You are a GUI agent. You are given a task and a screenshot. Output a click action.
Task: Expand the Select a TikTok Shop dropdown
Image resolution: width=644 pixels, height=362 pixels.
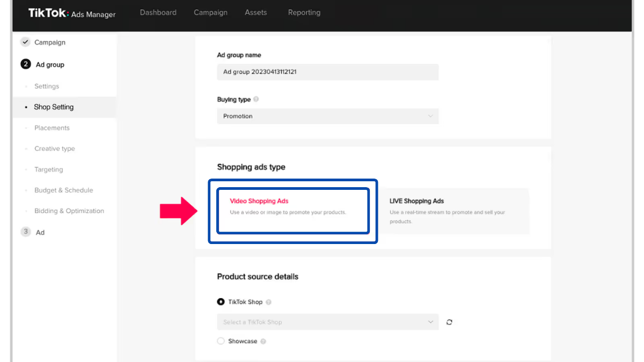click(327, 322)
